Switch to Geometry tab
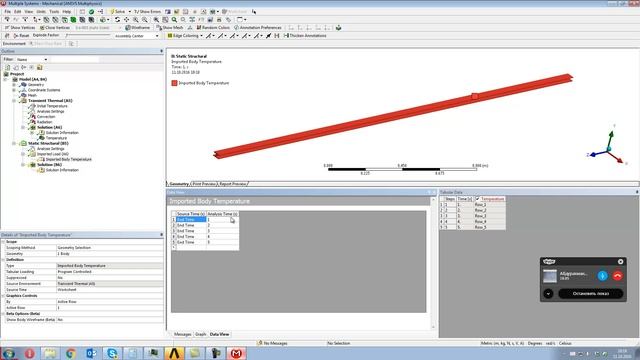The image size is (640, 360). (x=179, y=184)
